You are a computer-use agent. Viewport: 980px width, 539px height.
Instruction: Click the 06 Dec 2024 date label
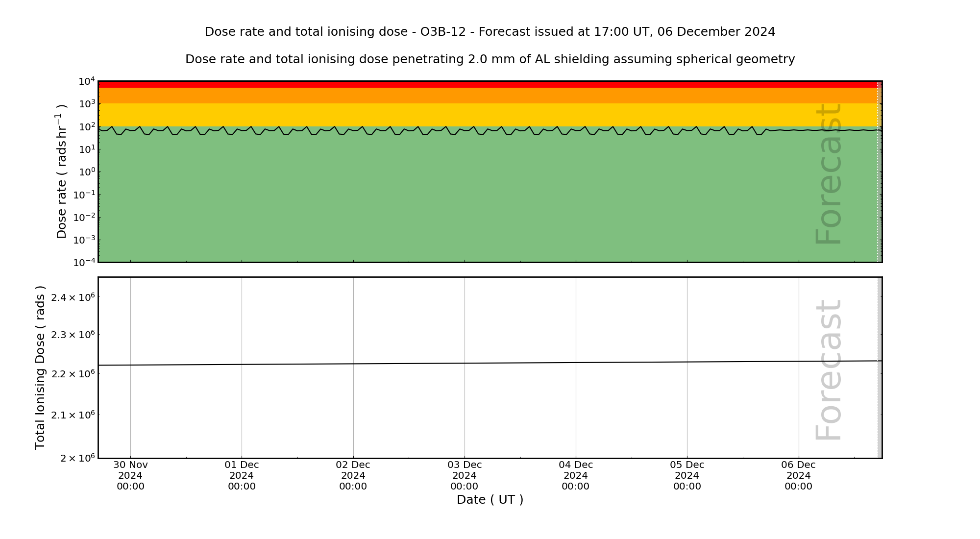tap(798, 475)
